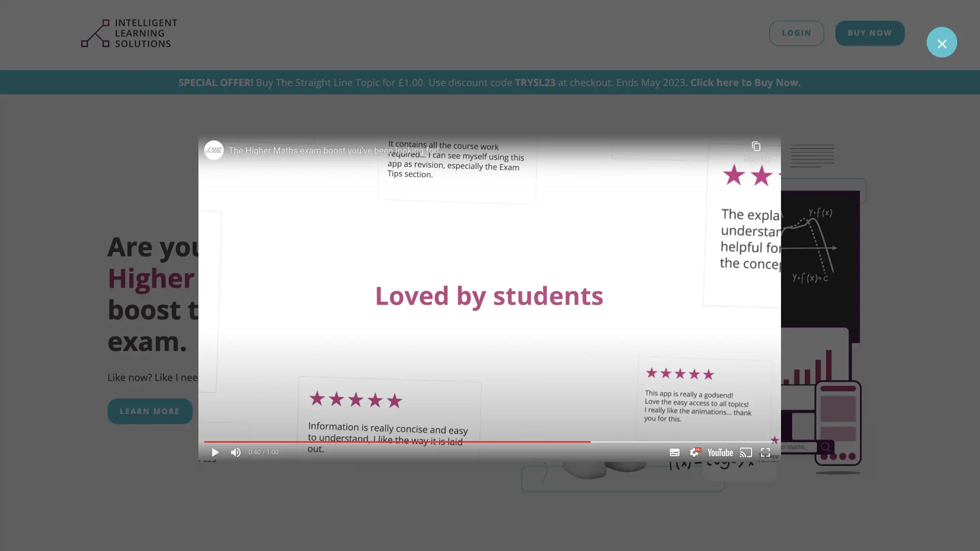This screenshot has height=551, width=980.
Task: Click the TRYSL23 discount code text
Action: pyautogui.click(x=535, y=83)
